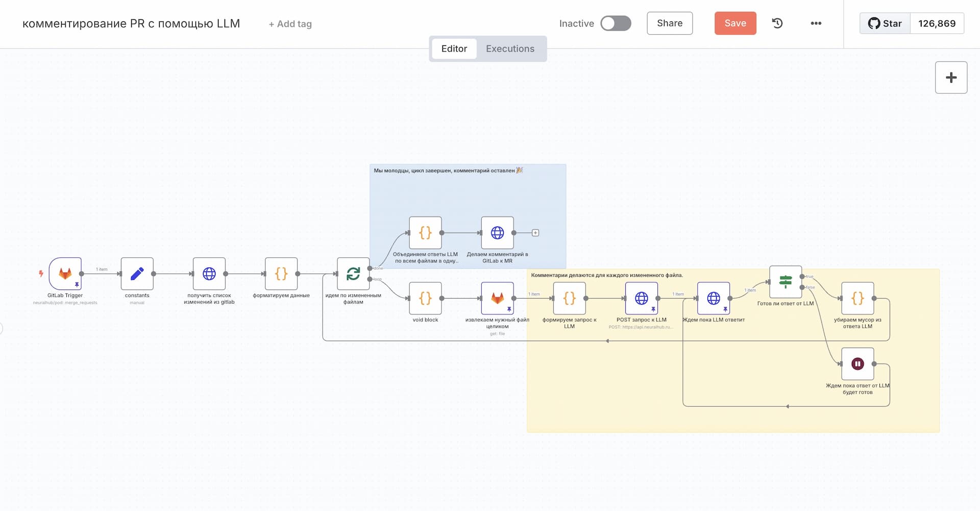Viewport: 980px width, 511px height.
Task: Click the 'manual' subtitle under constants
Action: click(137, 303)
